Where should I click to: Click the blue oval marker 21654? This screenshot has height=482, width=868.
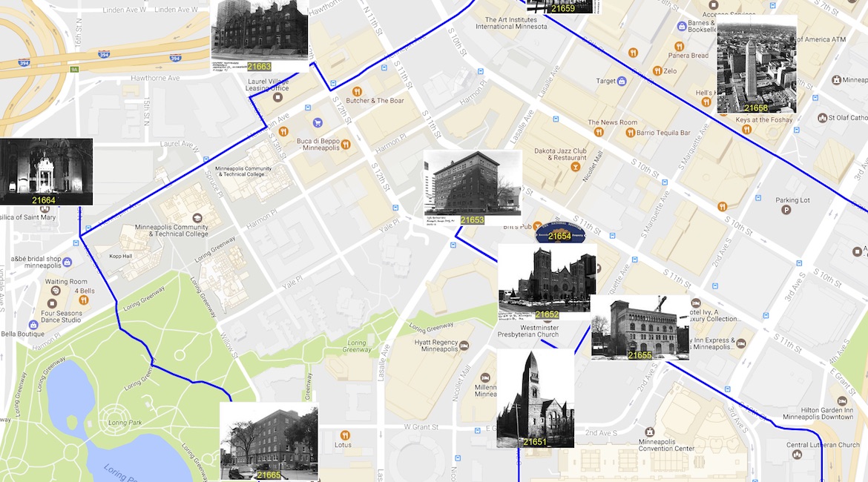(x=559, y=235)
